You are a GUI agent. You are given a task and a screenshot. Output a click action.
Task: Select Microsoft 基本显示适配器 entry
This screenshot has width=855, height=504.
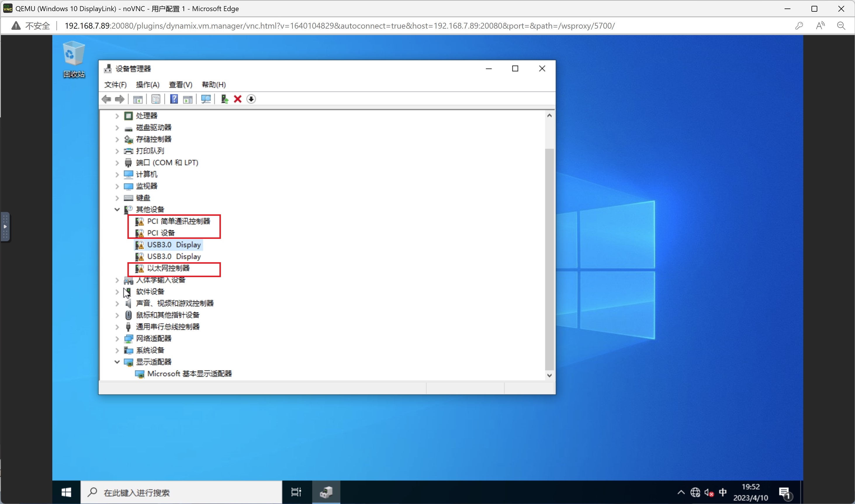click(189, 374)
